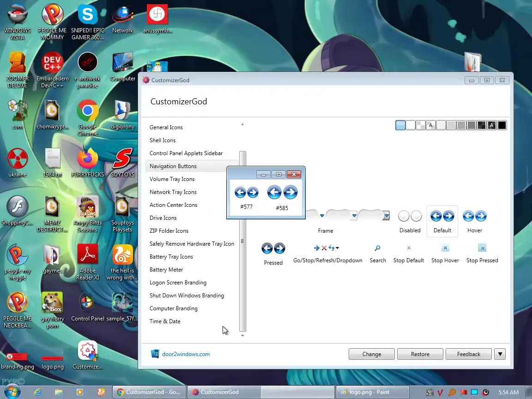Select the Search magnifier image

pos(378,248)
